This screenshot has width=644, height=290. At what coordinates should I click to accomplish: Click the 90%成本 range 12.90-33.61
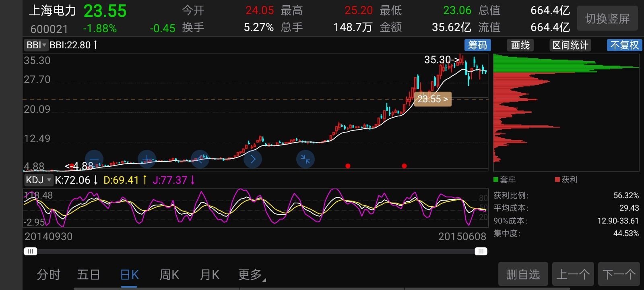[618, 221]
